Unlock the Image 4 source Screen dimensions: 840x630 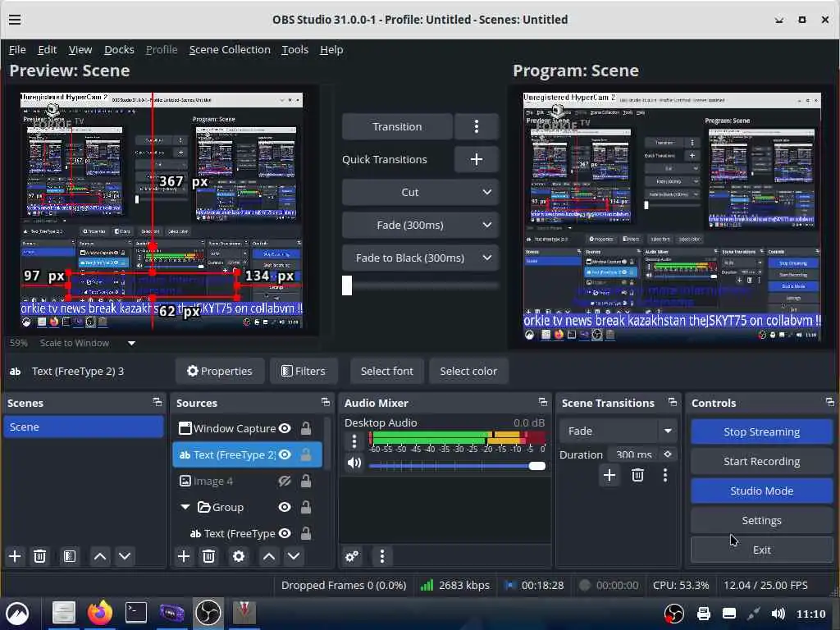(306, 481)
